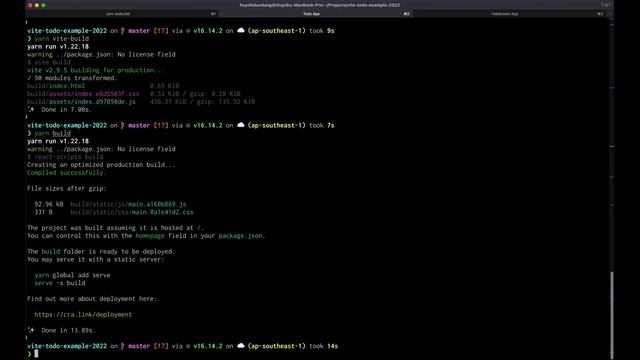Click 'v16.14.2' in the bottom prompt line

click(x=208, y=346)
